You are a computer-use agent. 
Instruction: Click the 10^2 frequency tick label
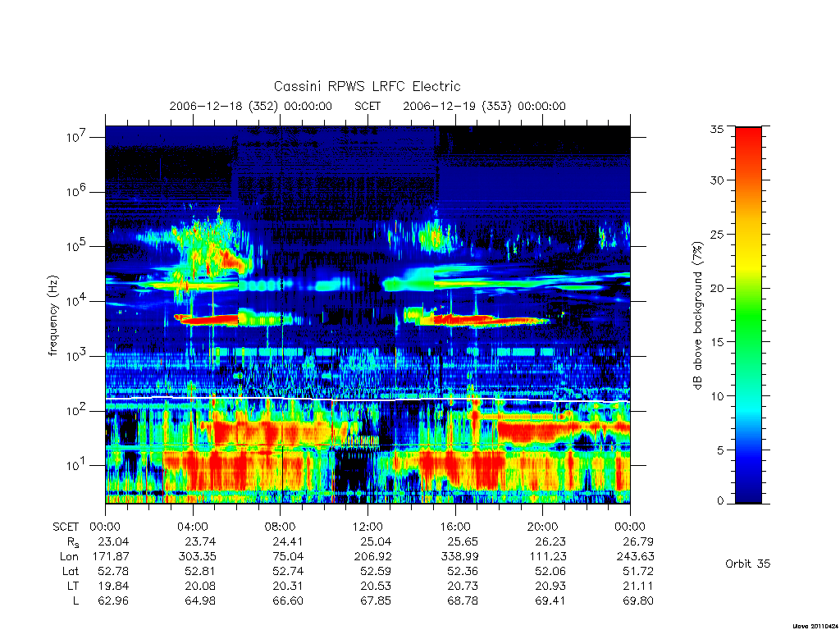[x=76, y=411]
